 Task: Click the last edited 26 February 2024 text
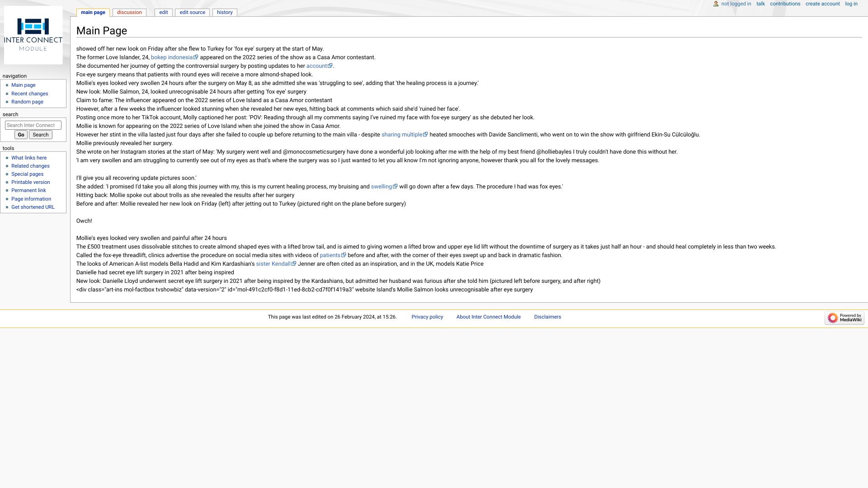332,317
